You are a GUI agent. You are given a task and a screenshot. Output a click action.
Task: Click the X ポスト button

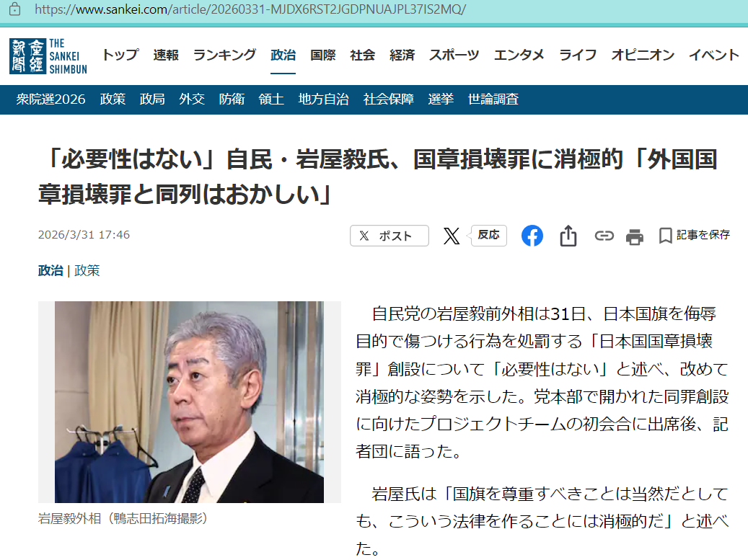click(x=390, y=236)
